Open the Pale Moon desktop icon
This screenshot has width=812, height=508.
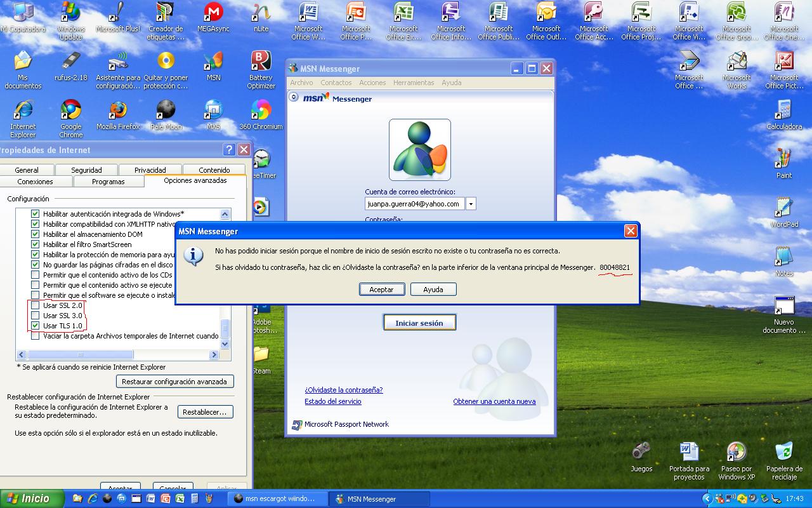click(x=166, y=116)
